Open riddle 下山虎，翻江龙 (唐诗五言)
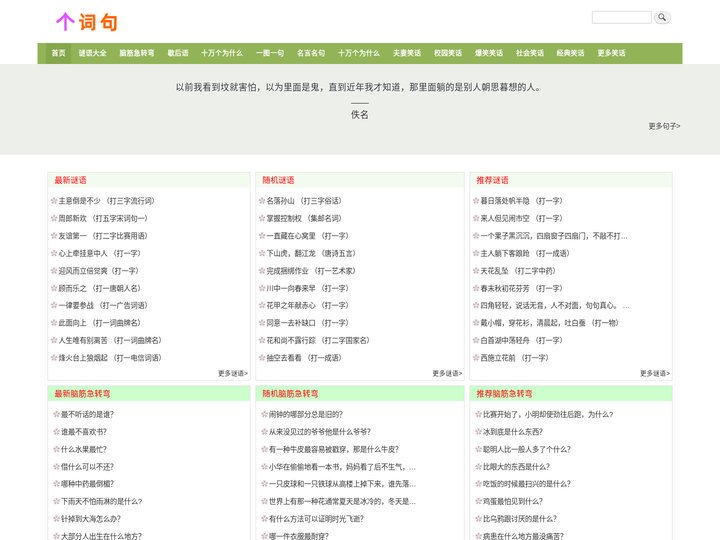Viewport: 720px width, 540px height. [x=311, y=253]
